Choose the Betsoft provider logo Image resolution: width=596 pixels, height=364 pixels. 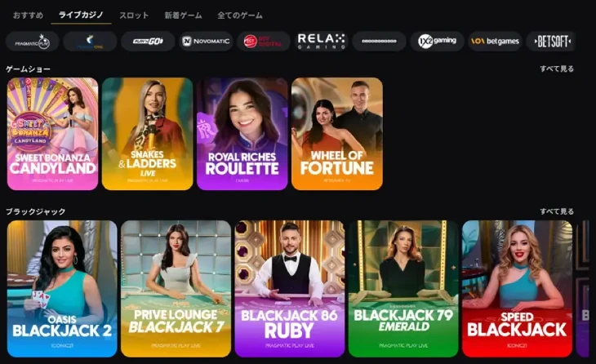tap(550, 41)
